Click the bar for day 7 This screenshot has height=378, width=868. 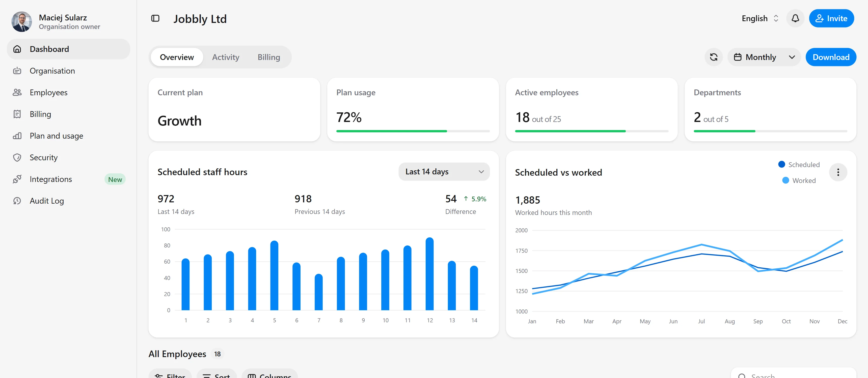point(319,292)
